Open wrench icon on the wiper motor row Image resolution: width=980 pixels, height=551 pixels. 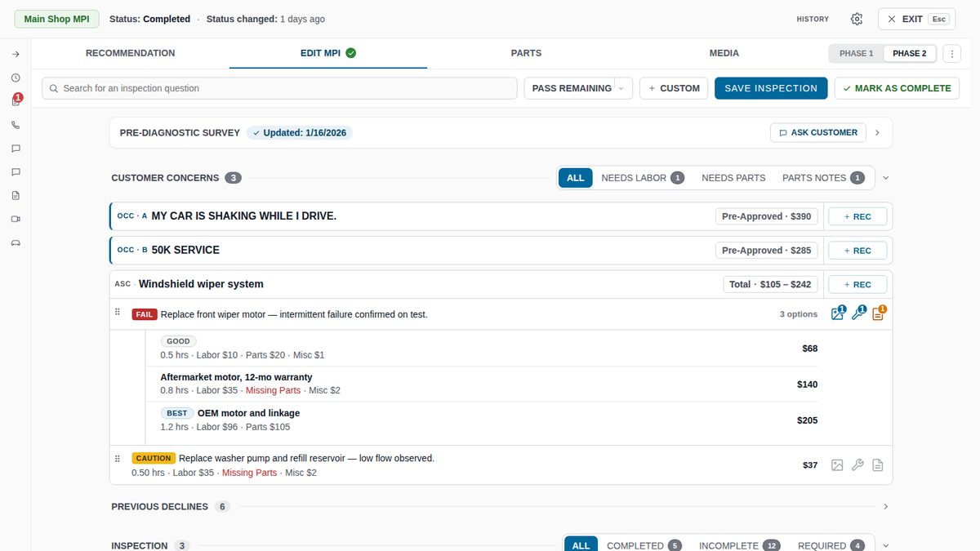(x=857, y=313)
